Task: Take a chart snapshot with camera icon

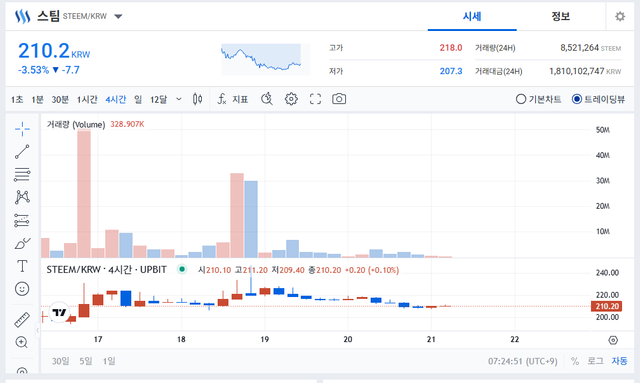Action: (x=339, y=99)
